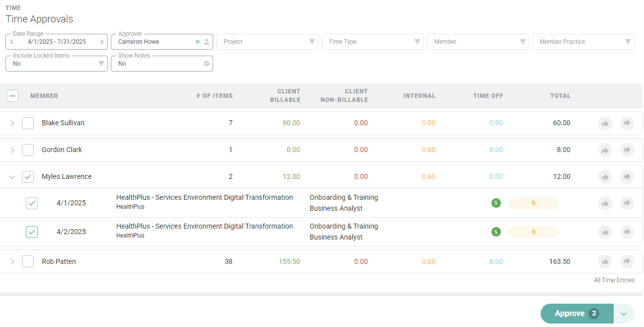The width and height of the screenshot is (644, 327).
Task: Click the Member filter funnel icon
Action: [x=523, y=42]
